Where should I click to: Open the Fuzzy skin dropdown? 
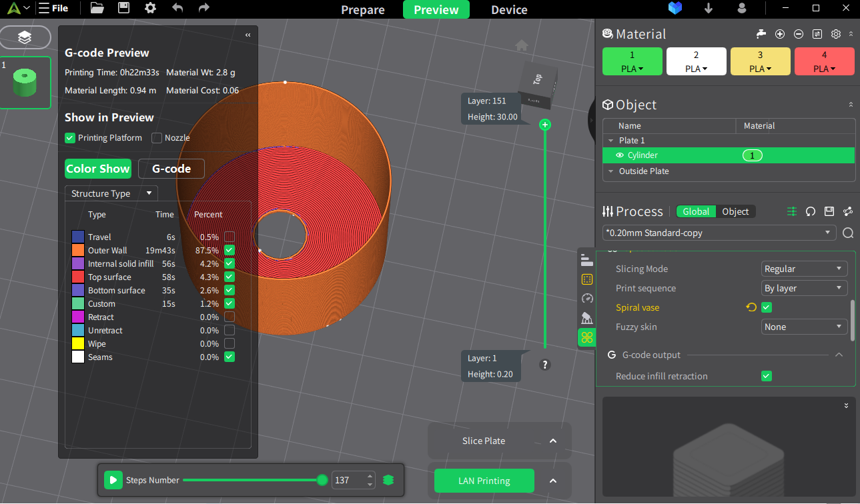pyautogui.click(x=805, y=327)
